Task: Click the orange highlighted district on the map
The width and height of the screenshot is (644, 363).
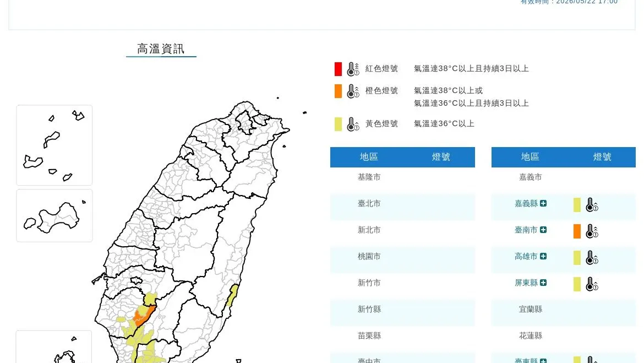Action: 143,317
